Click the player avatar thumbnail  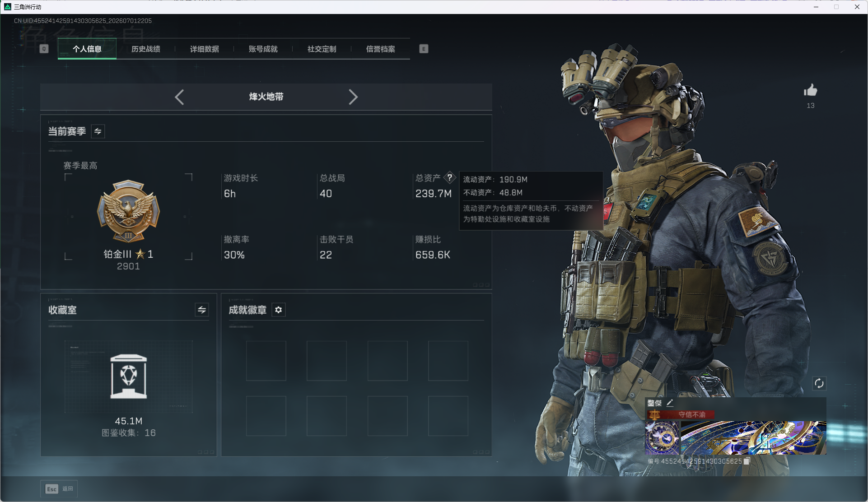[662, 438]
